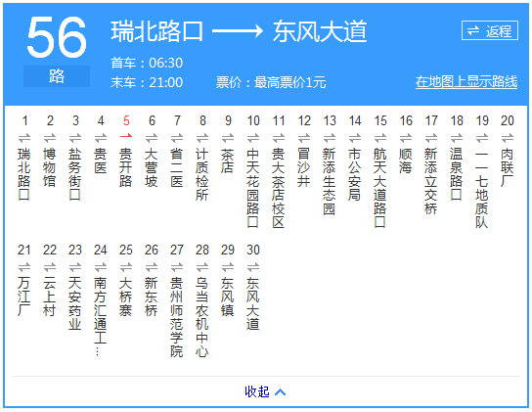
Task: Click transfer arrows icon under stop 4
Action: coord(101,138)
